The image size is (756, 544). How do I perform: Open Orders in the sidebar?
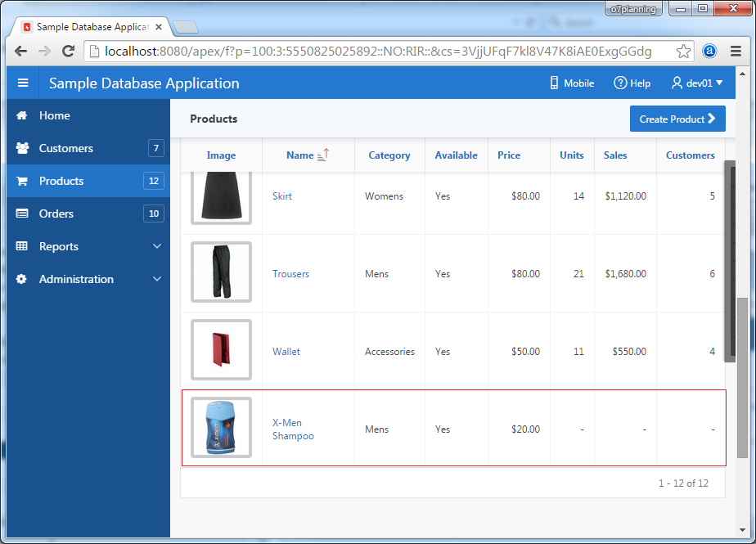tap(88, 214)
